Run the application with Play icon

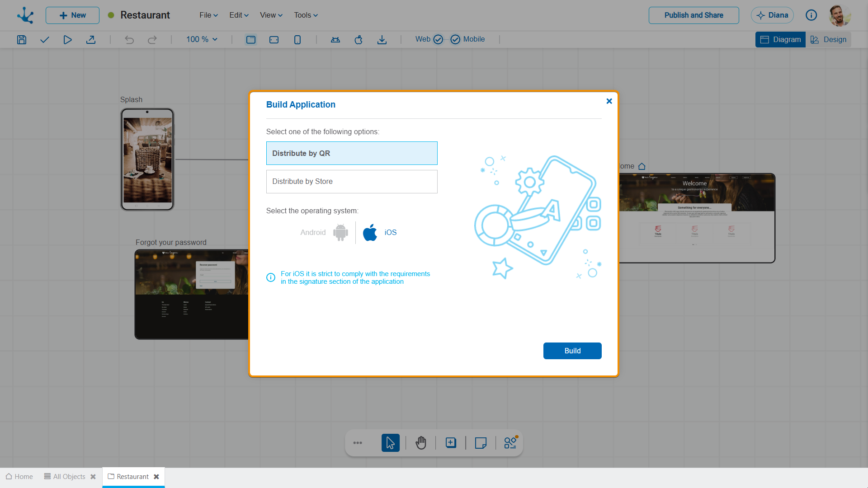(x=67, y=40)
